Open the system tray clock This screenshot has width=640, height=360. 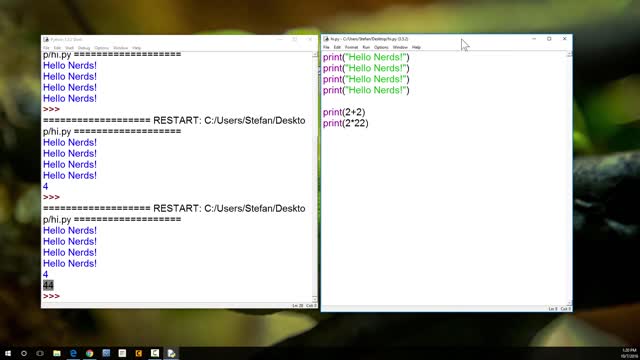(x=629, y=353)
